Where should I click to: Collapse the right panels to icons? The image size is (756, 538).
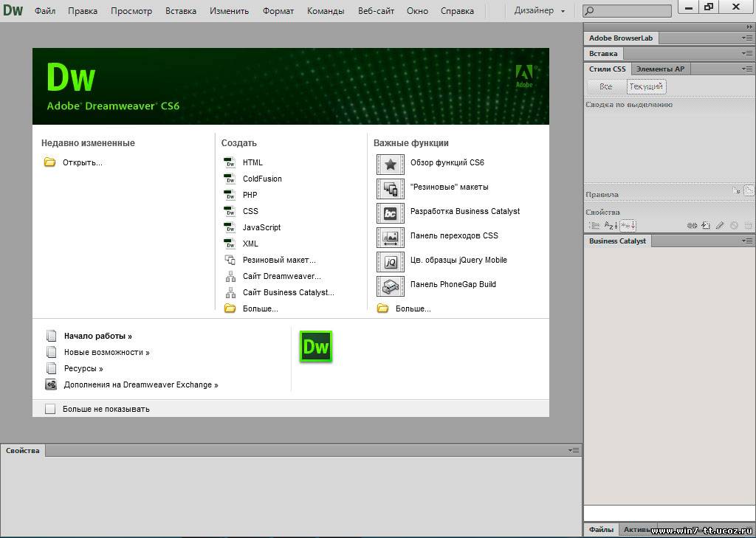coord(749,27)
